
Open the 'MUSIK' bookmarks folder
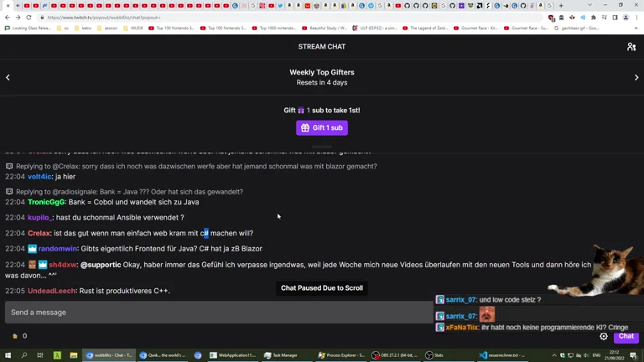tap(133, 28)
